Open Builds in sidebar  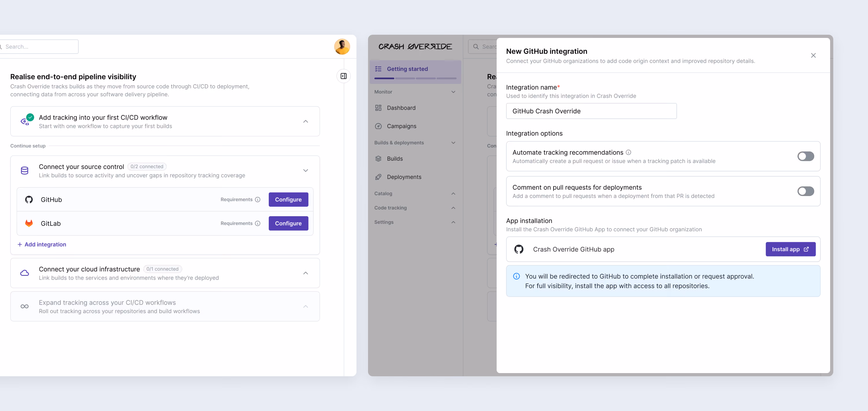415,159
